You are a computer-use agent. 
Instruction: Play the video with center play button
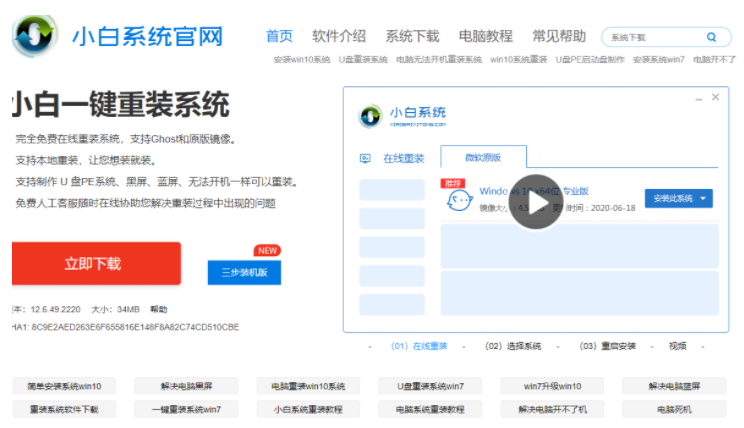click(536, 203)
